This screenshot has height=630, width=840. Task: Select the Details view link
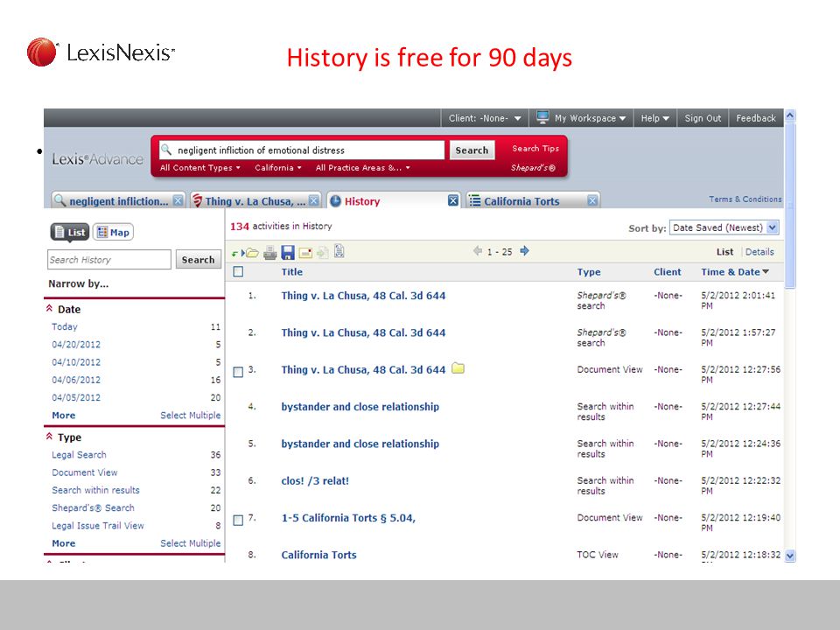(x=759, y=252)
